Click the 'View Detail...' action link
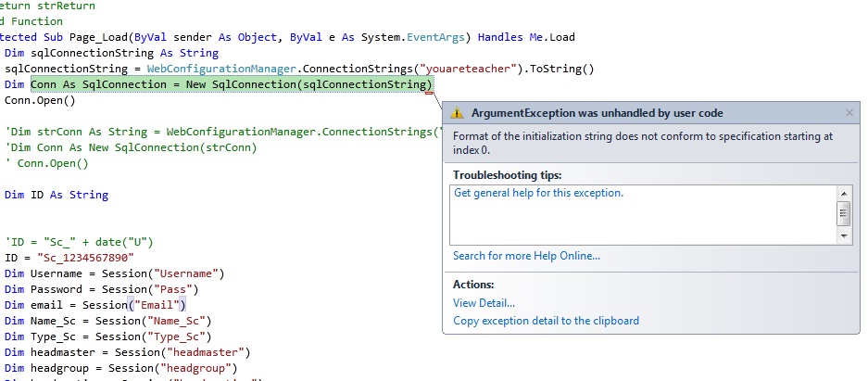 pyautogui.click(x=484, y=303)
